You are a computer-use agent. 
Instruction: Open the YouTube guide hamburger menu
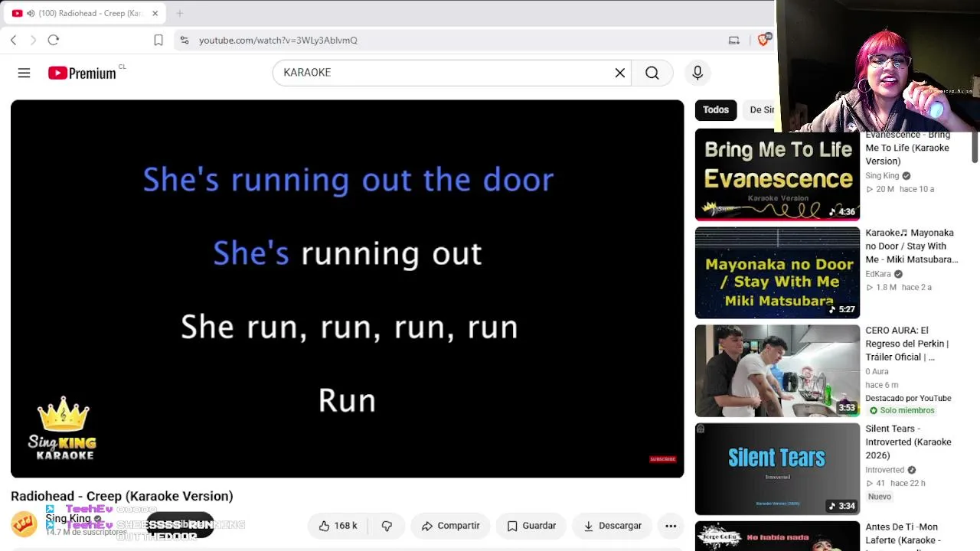[24, 73]
